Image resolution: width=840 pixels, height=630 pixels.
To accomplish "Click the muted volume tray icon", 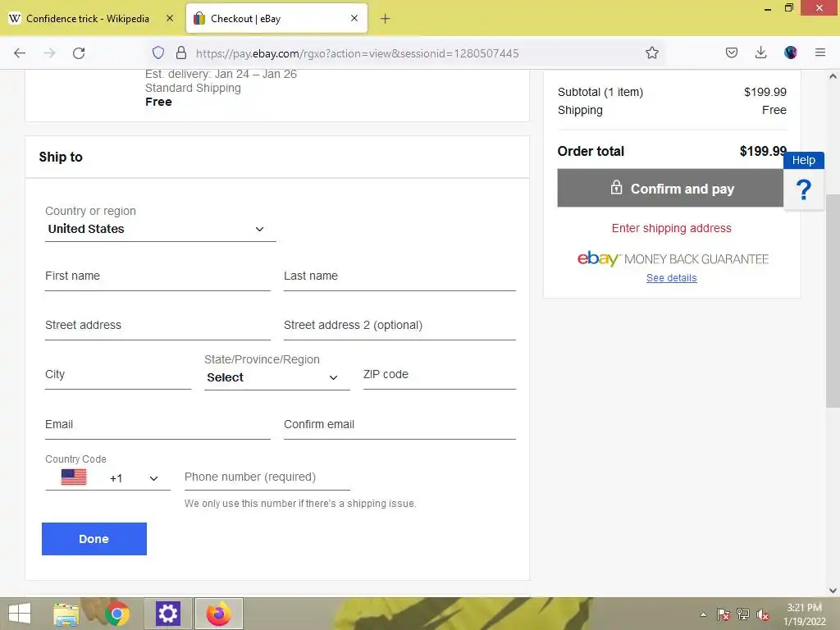I will (x=763, y=614).
